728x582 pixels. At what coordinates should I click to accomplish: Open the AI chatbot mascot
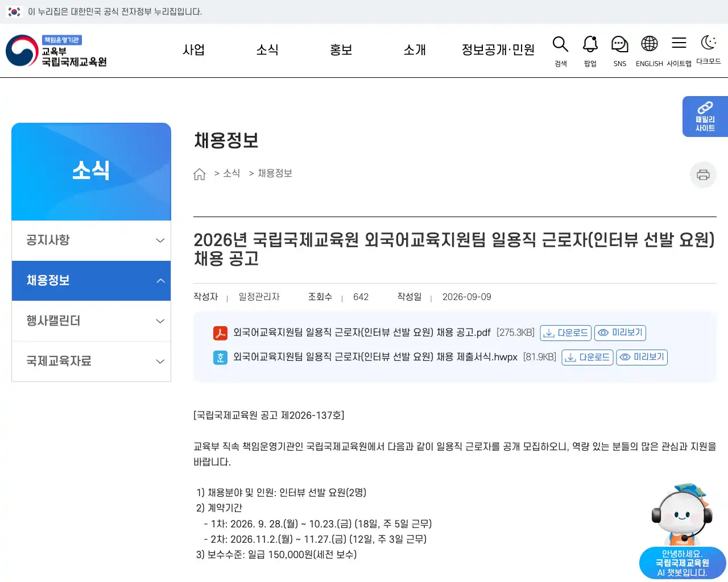681,514
